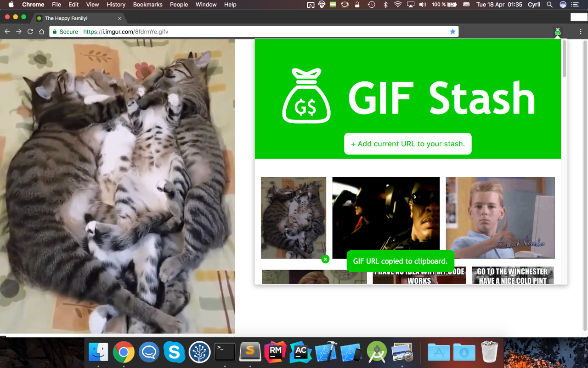
Task: Open Sublime Text from the dock
Action: pyautogui.click(x=250, y=352)
